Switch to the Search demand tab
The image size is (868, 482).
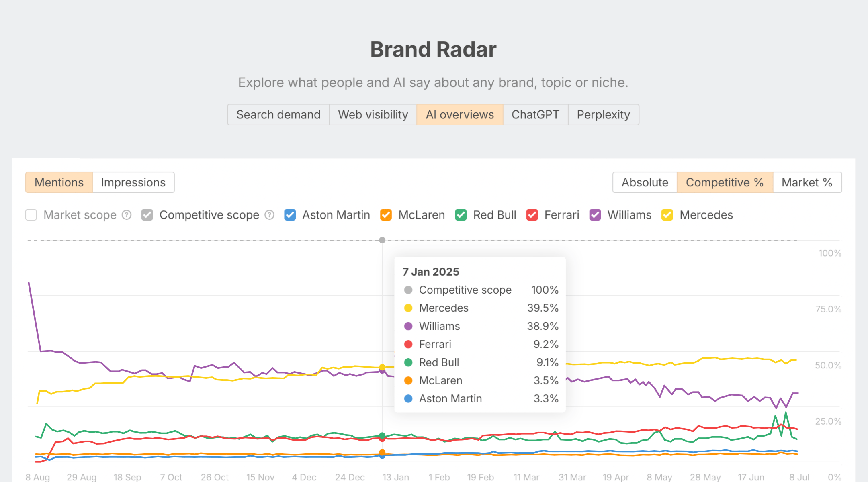click(x=278, y=115)
